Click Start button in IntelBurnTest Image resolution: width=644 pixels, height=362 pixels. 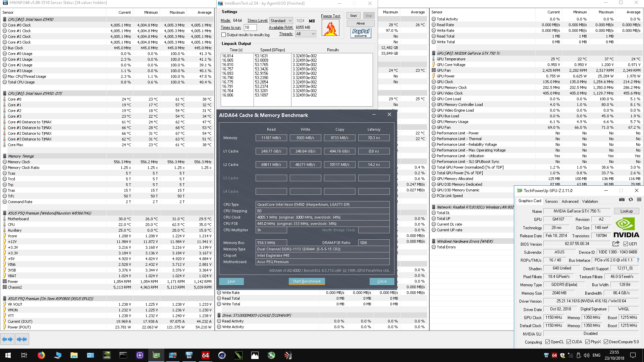point(354,16)
